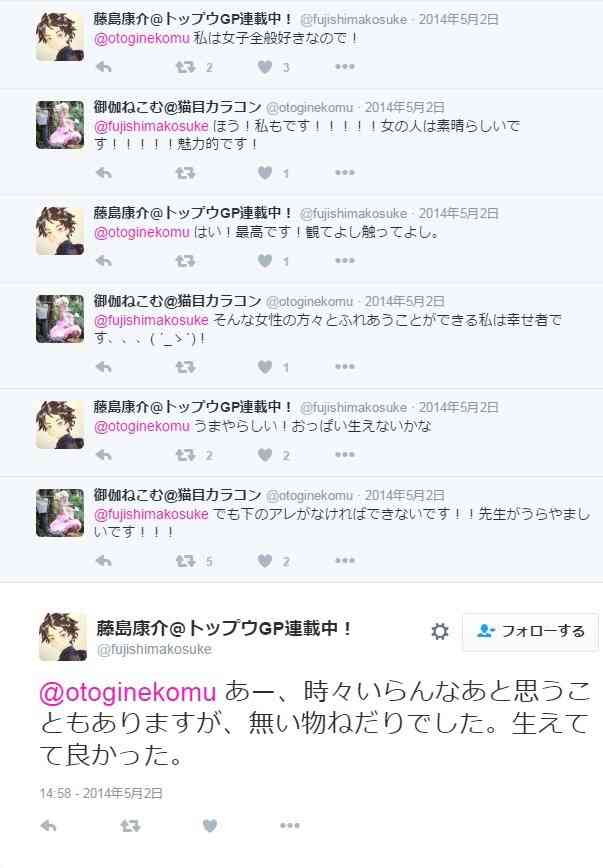Reply to the first tweet by fujishimakosuke

[x=104, y=67]
